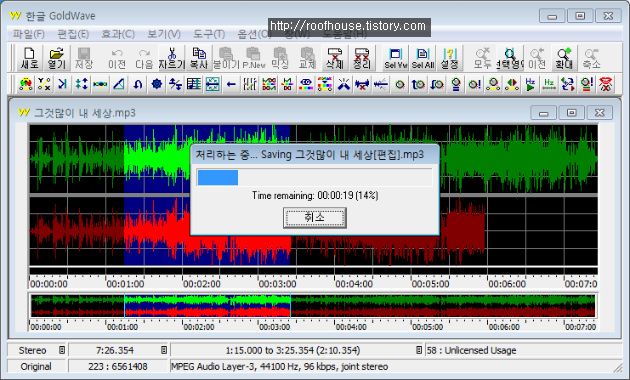Click the overview waveform strip below the main view
This screenshot has height=380, width=630.
pos(313,306)
